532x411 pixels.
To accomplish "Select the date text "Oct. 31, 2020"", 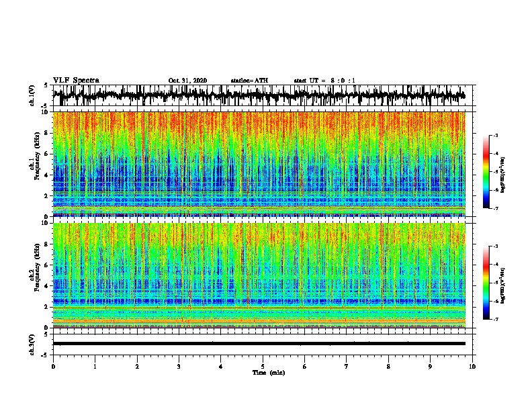I will 187,81.
